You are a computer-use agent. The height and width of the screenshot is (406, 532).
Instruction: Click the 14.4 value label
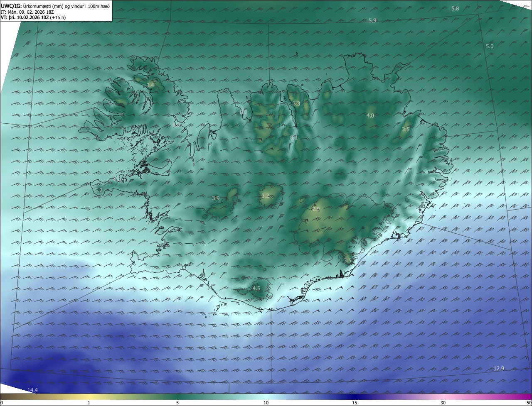click(32, 390)
